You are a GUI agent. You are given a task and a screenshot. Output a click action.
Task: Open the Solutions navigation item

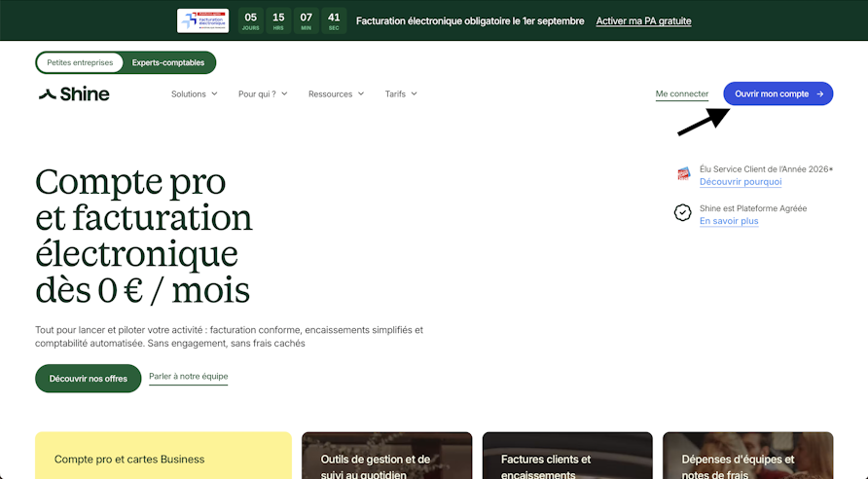[195, 94]
